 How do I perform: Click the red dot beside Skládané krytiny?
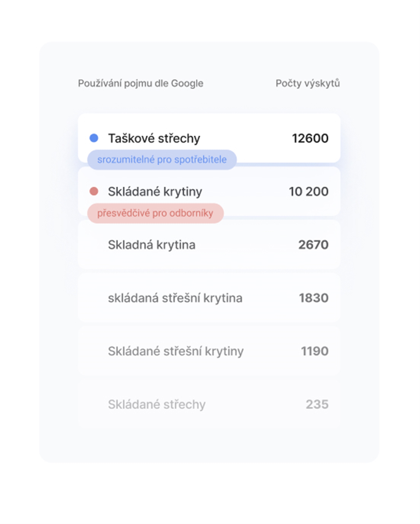pyautogui.click(x=94, y=191)
